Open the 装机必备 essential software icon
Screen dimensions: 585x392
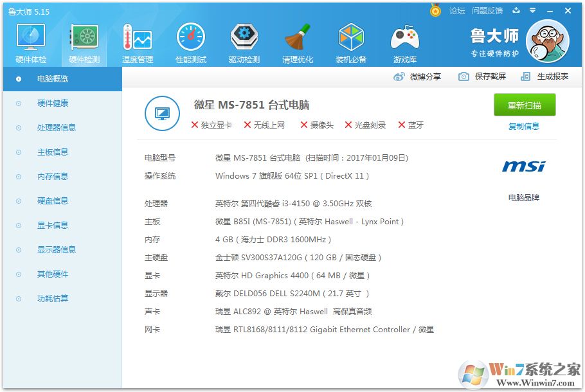click(x=351, y=42)
